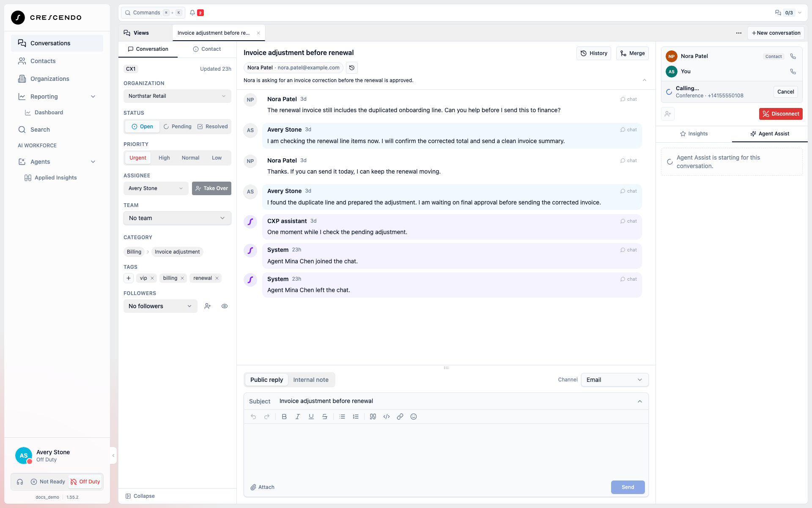Apply strikethrough formatting in editor

tap(325, 417)
